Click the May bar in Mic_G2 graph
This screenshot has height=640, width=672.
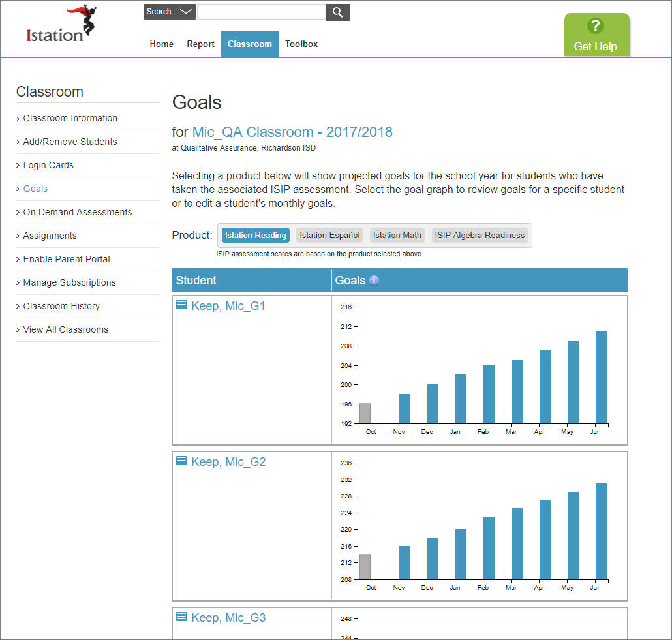tap(573, 536)
